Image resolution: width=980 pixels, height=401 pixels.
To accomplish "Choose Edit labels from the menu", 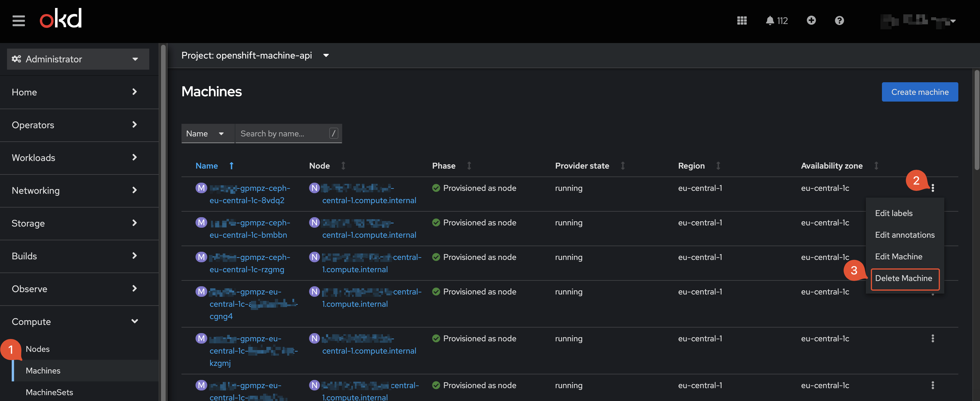I will [x=894, y=213].
